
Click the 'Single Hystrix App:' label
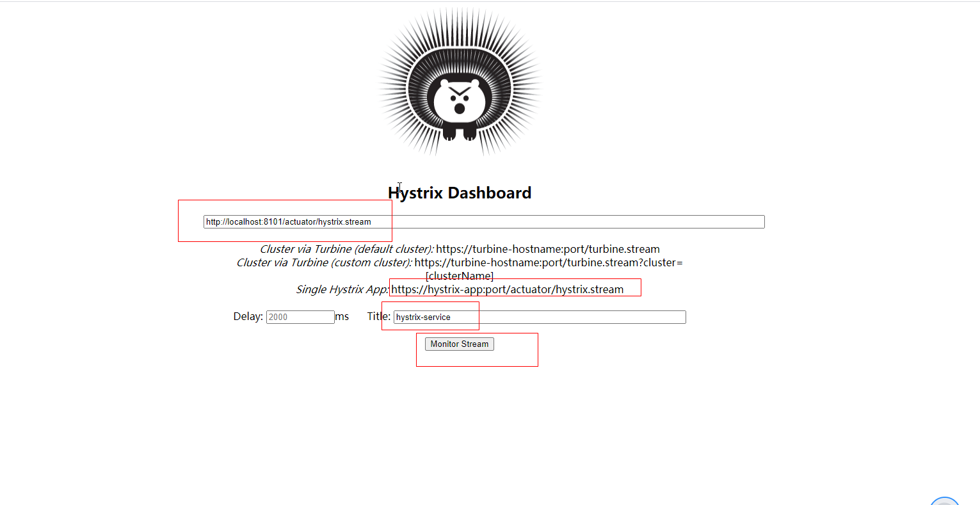click(342, 289)
